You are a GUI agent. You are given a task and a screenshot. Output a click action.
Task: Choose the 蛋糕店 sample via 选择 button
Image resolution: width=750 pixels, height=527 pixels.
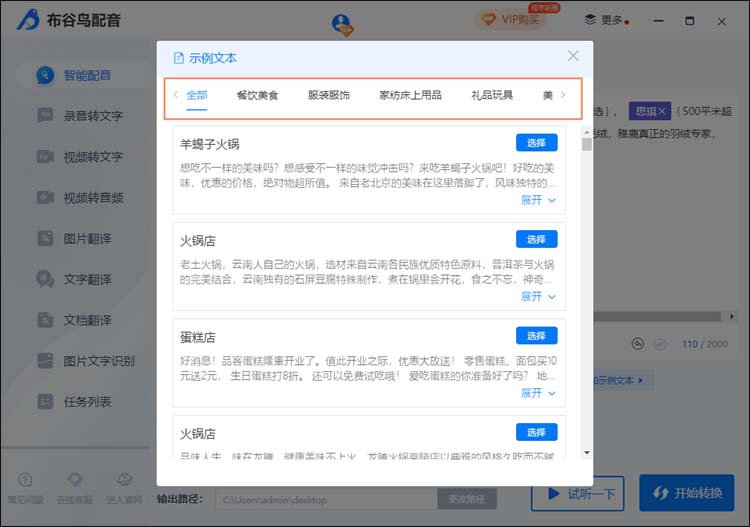pyautogui.click(x=536, y=336)
